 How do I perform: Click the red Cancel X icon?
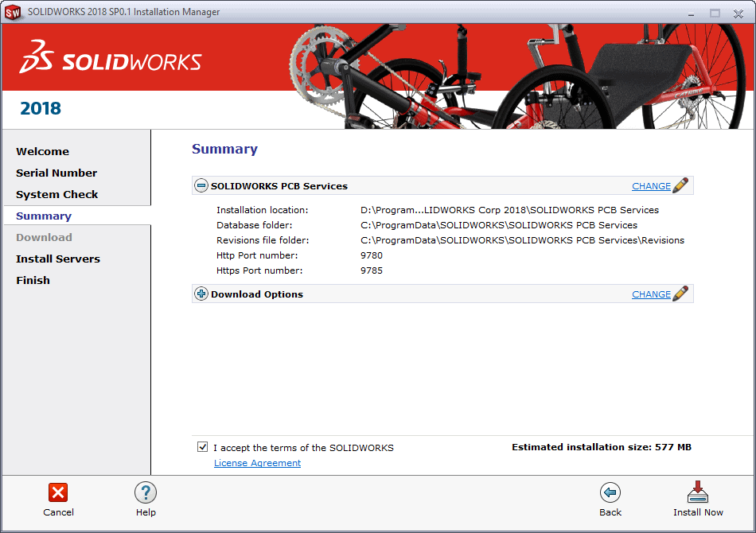(x=58, y=492)
